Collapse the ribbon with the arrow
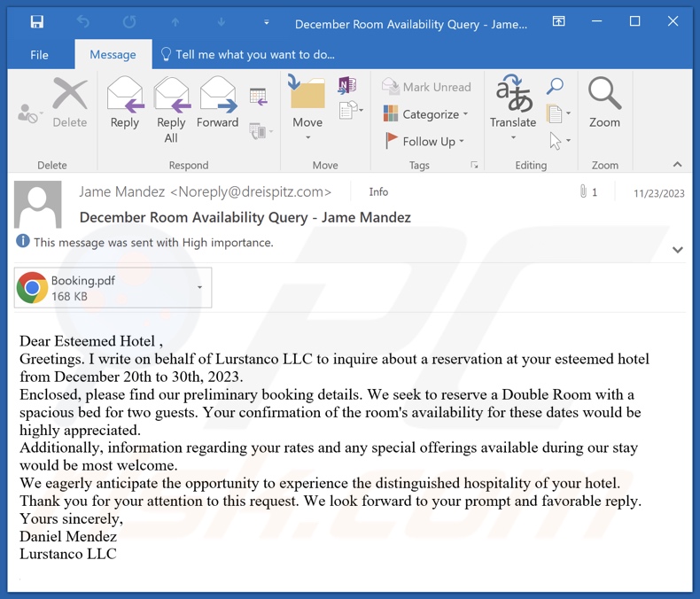The width and height of the screenshot is (700, 599). pyautogui.click(x=678, y=165)
